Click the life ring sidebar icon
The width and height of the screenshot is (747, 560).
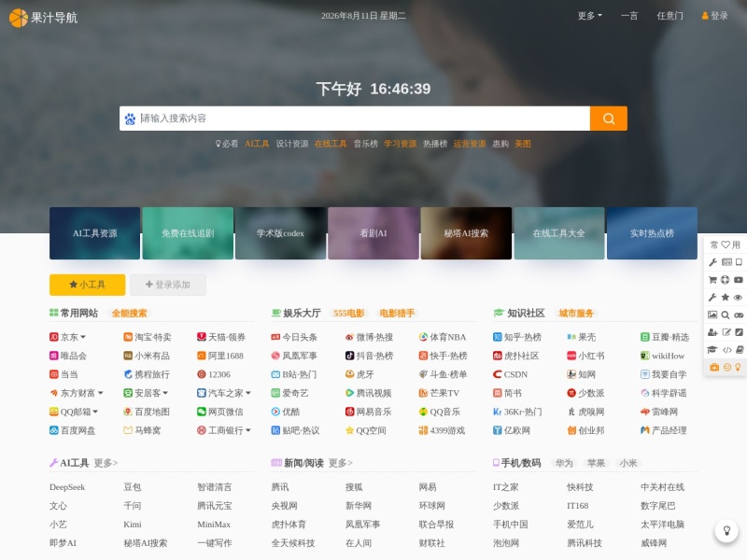(x=726, y=279)
